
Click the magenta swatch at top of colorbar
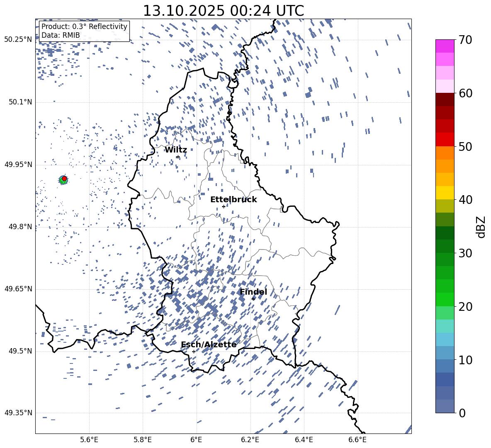point(445,46)
